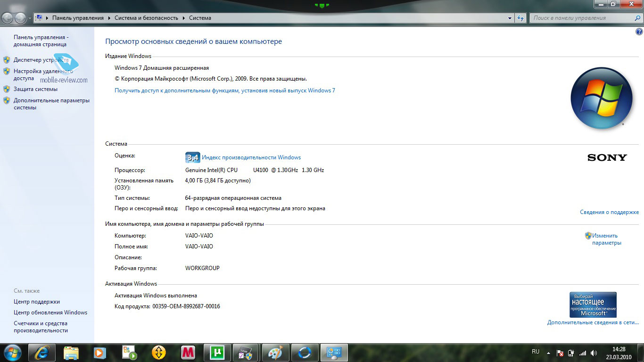Open 'Диспетчер устройств' link
The width and height of the screenshot is (644, 362).
click(41, 60)
